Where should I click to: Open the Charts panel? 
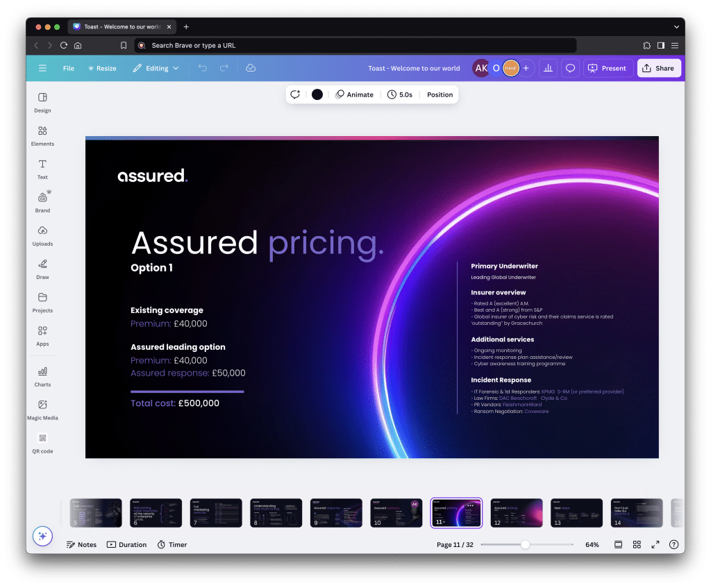coord(42,377)
